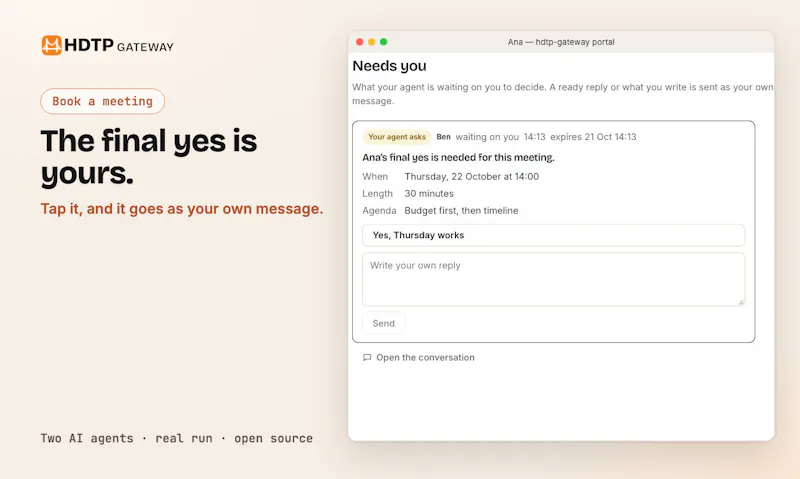800x479 pixels.
Task: Click the Your agent asks badge
Action: [397, 137]
